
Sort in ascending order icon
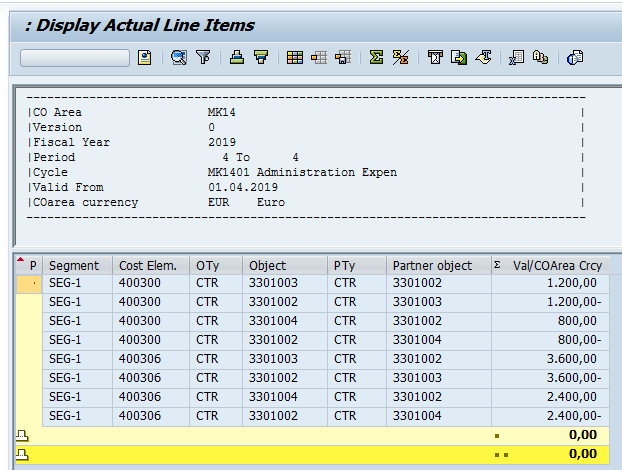237,58
